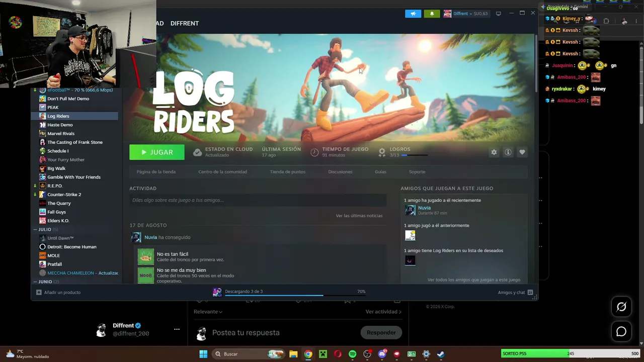Open the Centro de la comunidad tab

(222, 172)
